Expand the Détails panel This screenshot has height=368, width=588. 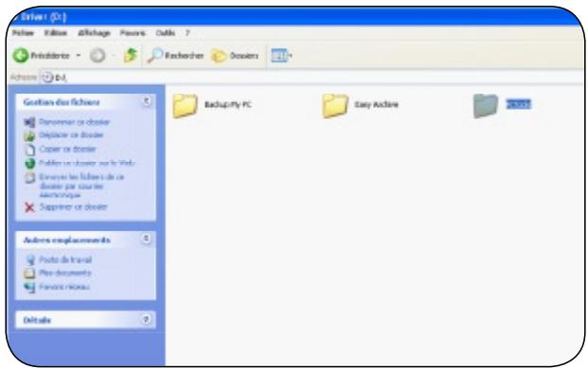point(146,320)
